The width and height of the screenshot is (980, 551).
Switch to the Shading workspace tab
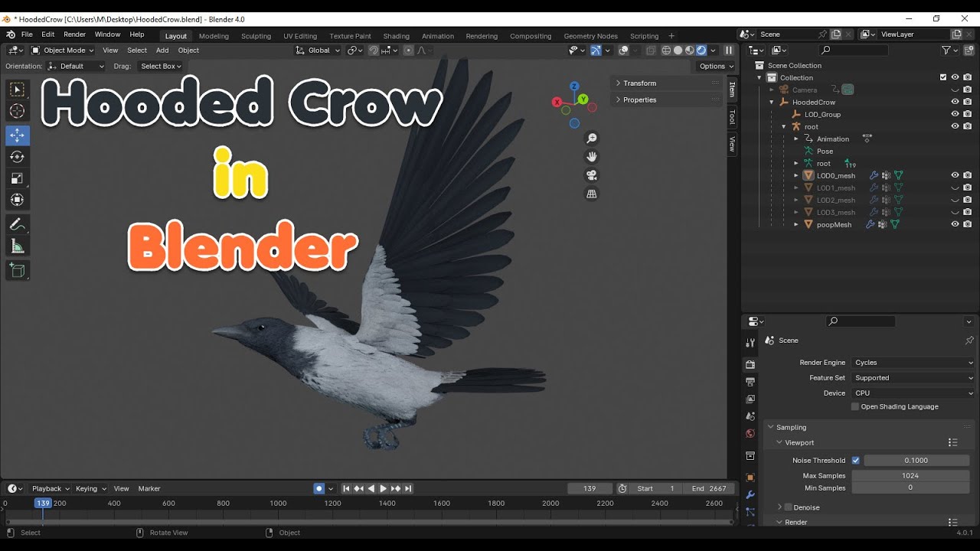(396, 36)
